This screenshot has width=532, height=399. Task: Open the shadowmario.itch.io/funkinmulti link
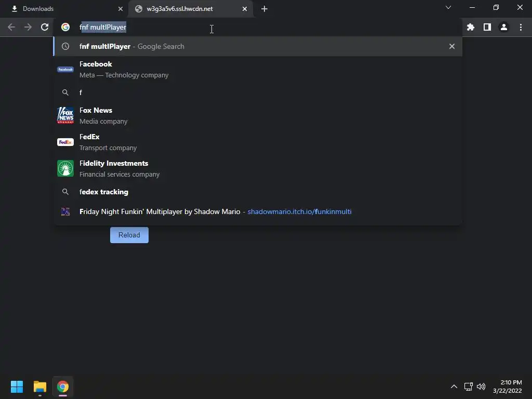click(x=299, y=212)
